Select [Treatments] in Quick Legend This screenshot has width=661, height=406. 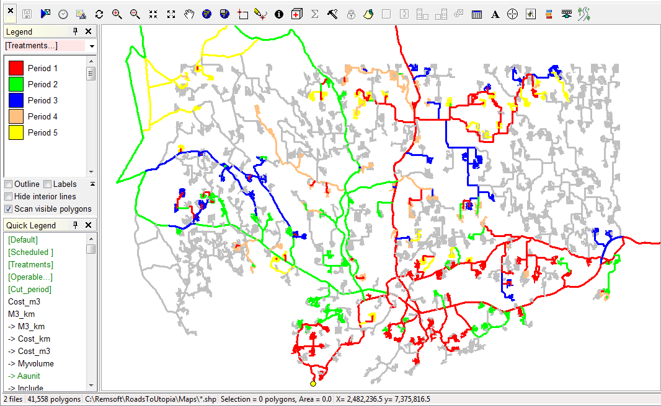[x=30, y=265]
